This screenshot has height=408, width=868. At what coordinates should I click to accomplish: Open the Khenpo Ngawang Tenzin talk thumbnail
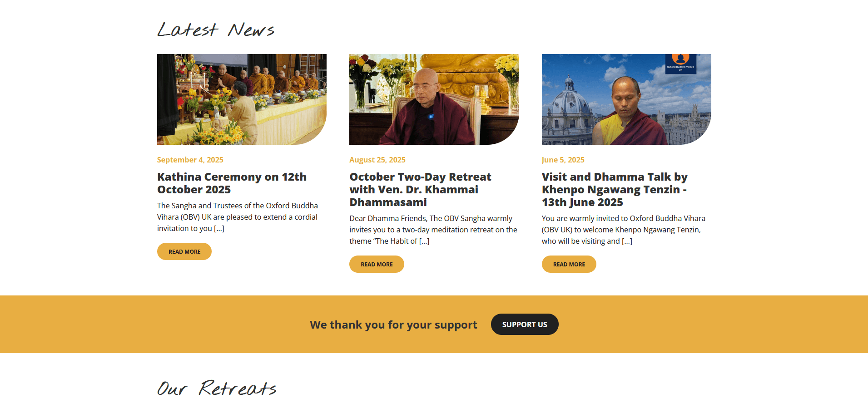click(626, 99)
